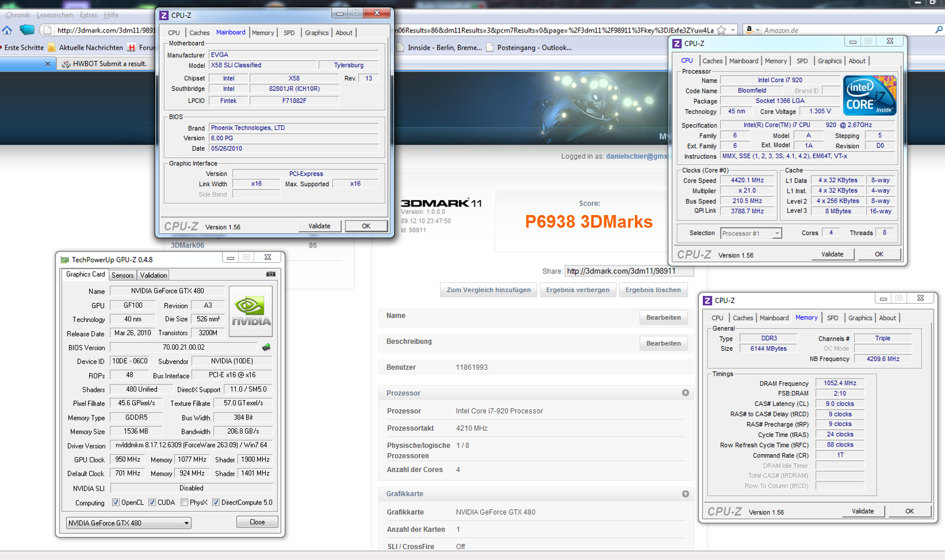Click the browser address bar

click(x=384, y=30)
